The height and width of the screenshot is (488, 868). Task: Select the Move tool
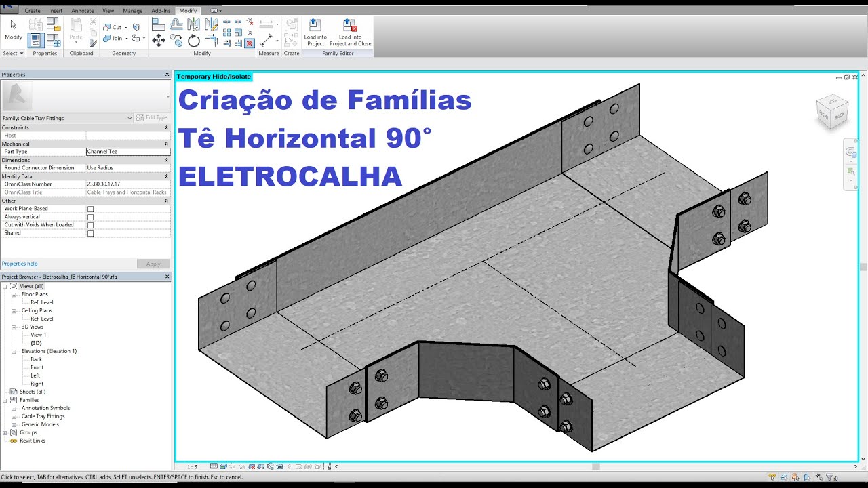point(158,40)
